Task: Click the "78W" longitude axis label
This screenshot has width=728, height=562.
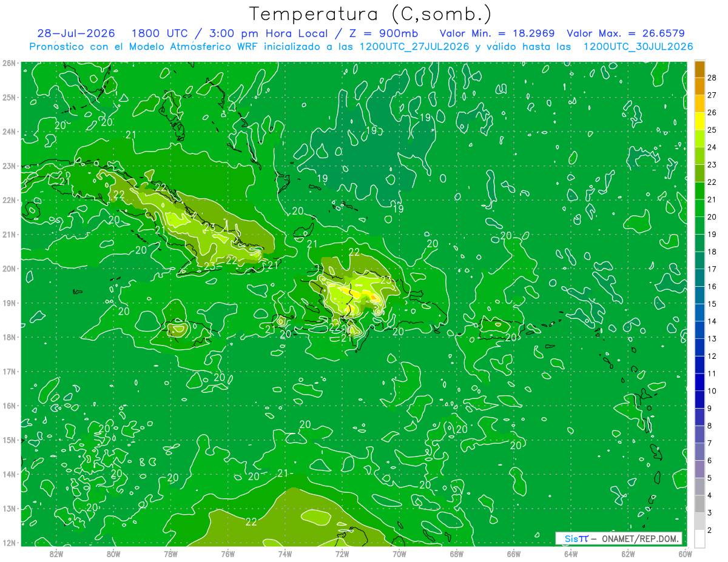Action: 170,554
